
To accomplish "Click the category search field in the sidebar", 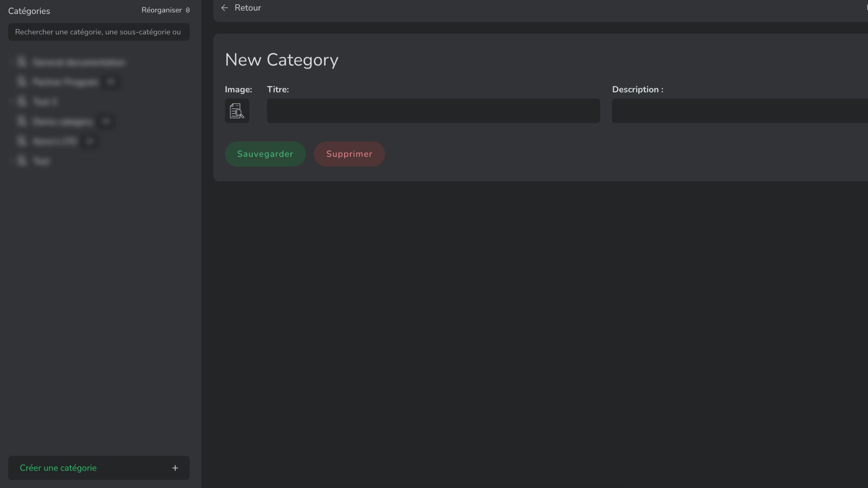I will pyautogui.click(x=98, y=32).
